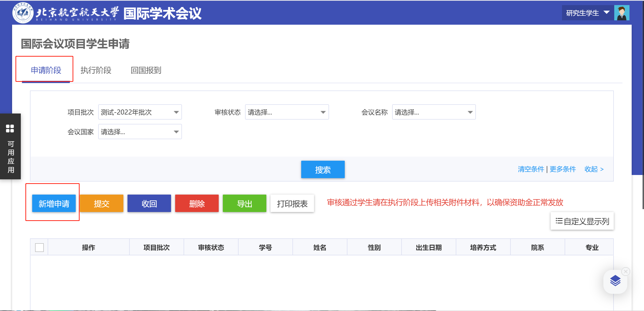Screen dimensions: 644x311
Task: Open the available applications grid icon
Action: click(x=10, y=129)
